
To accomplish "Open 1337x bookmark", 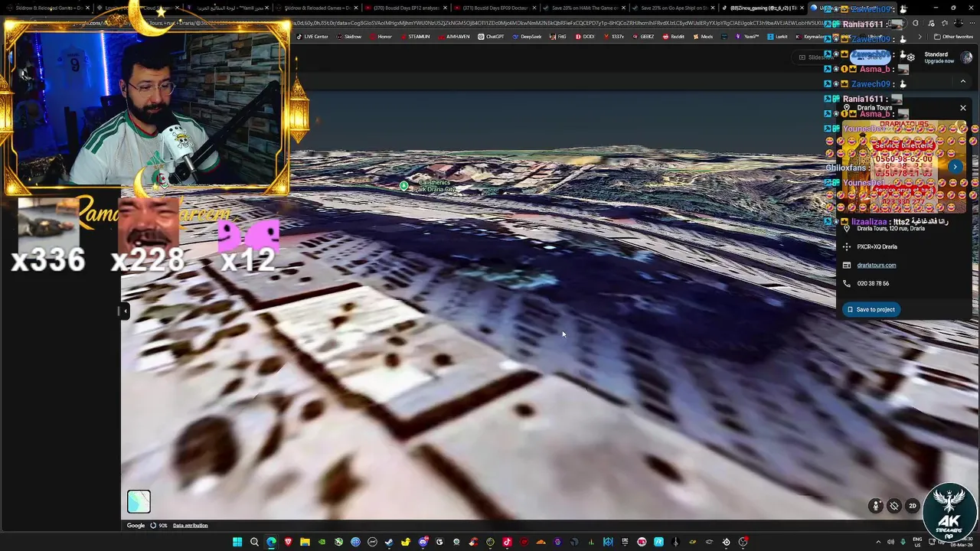I will coord(614,37).
